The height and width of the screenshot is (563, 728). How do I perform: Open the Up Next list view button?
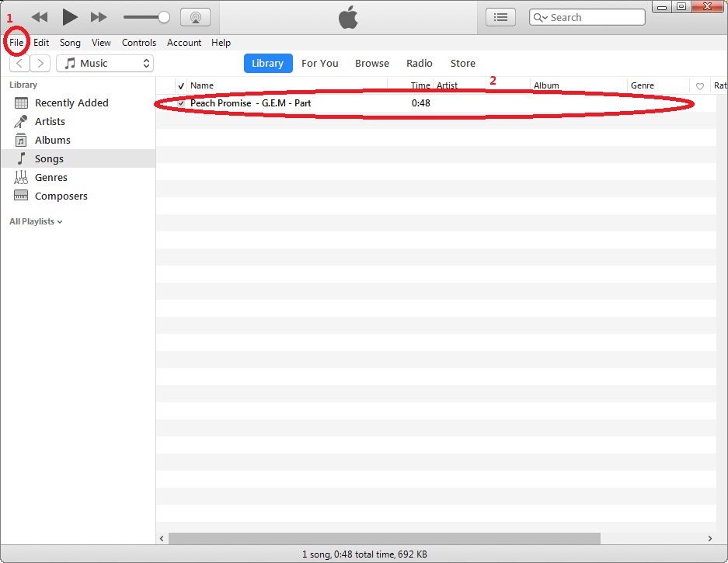500,18
